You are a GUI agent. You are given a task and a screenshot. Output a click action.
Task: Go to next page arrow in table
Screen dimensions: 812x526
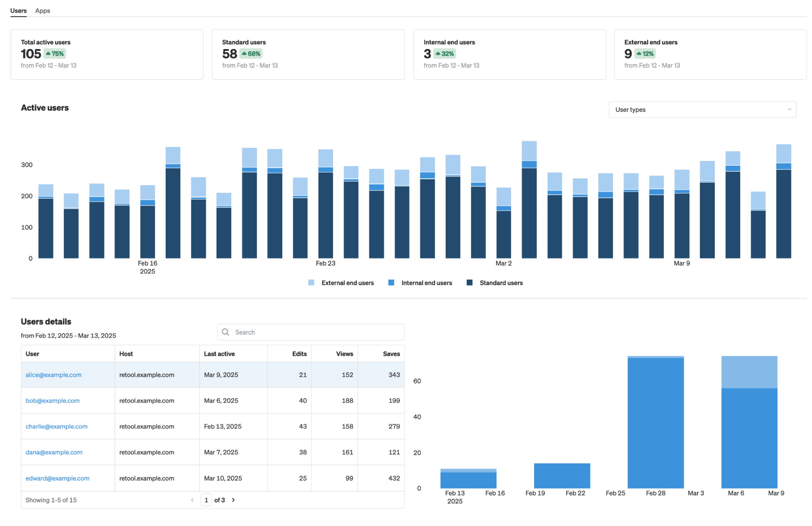point(233,500)
